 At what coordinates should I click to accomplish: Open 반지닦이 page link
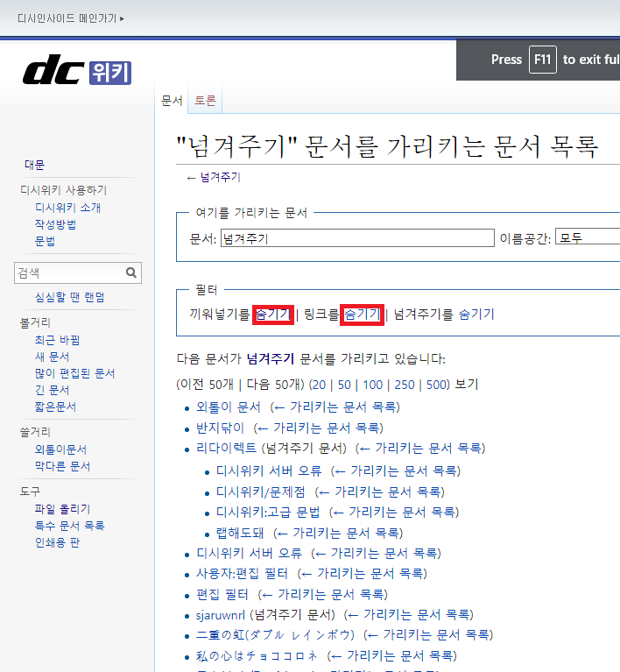221,428
